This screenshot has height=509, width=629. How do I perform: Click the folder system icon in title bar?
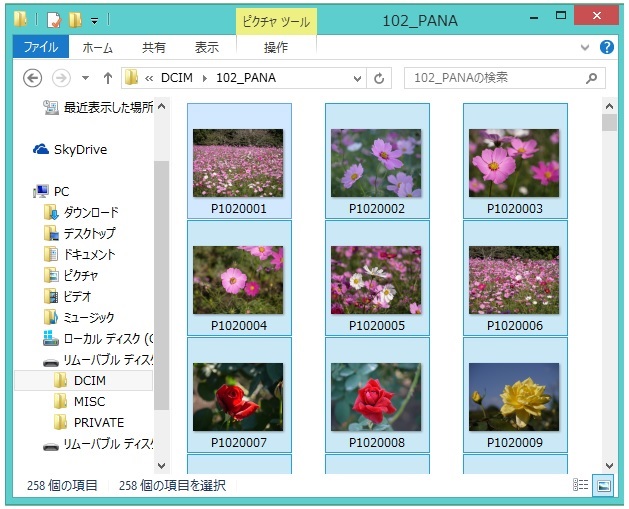pyautogui.click(x=20, y=19)
